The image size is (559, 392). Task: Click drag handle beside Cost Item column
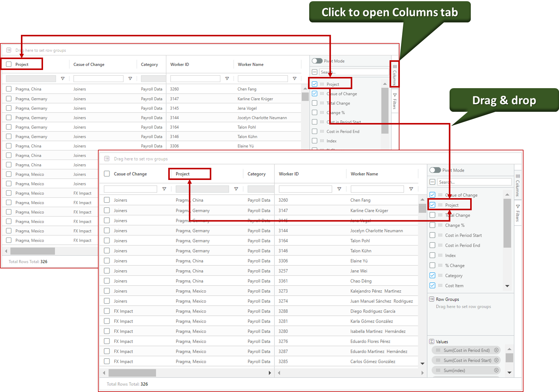point(440,286)
